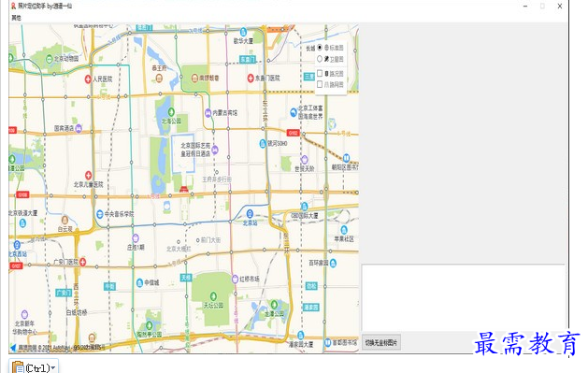Click the 北京站 railway station marker icon
Viewport: 588px width, 373px height.
(250, 214)
